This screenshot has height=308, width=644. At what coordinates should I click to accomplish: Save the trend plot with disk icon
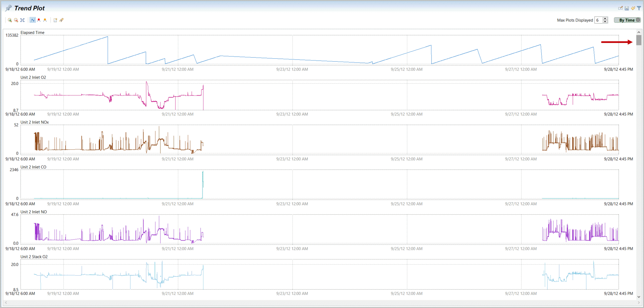627,8
